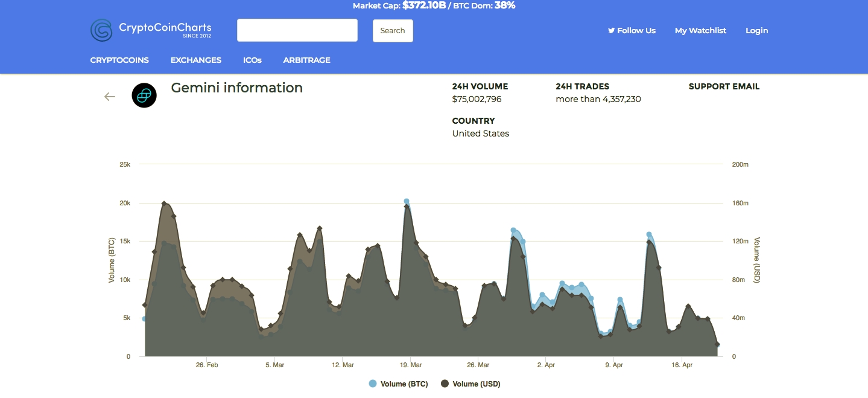
Task: Click the 9. Apr axis label
Action: pyautogui.click(x=614, y=365)
